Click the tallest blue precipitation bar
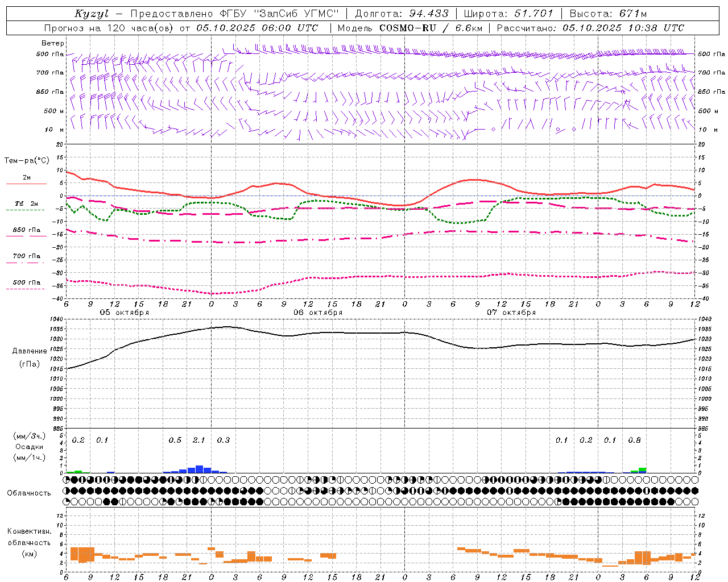Screen dimensions: 728x582 coord(199,469)
